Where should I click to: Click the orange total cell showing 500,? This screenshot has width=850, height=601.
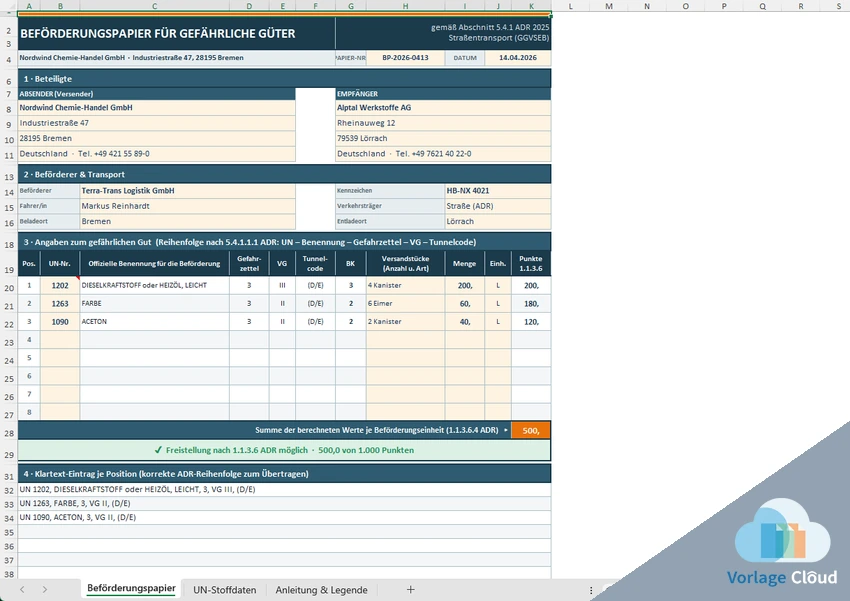coord(531,430)
